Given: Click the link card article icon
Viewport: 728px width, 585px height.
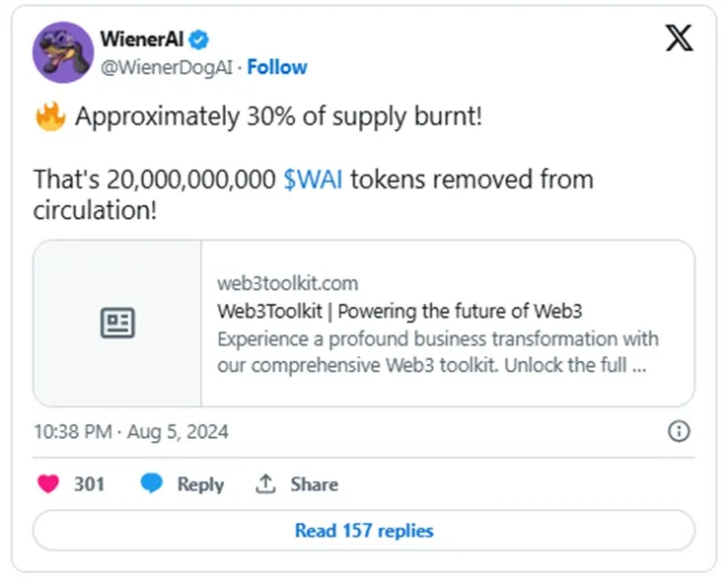Looking at the screenshot, I should (117, 323).
